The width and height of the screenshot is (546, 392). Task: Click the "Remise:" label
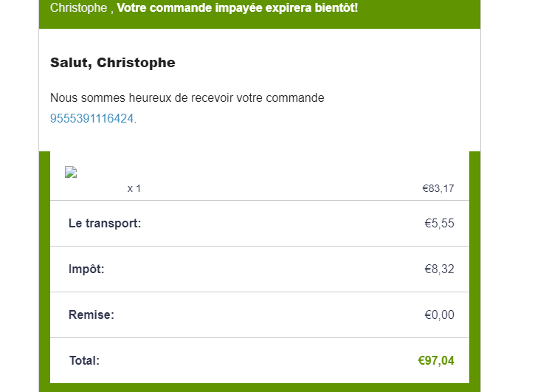91,315
